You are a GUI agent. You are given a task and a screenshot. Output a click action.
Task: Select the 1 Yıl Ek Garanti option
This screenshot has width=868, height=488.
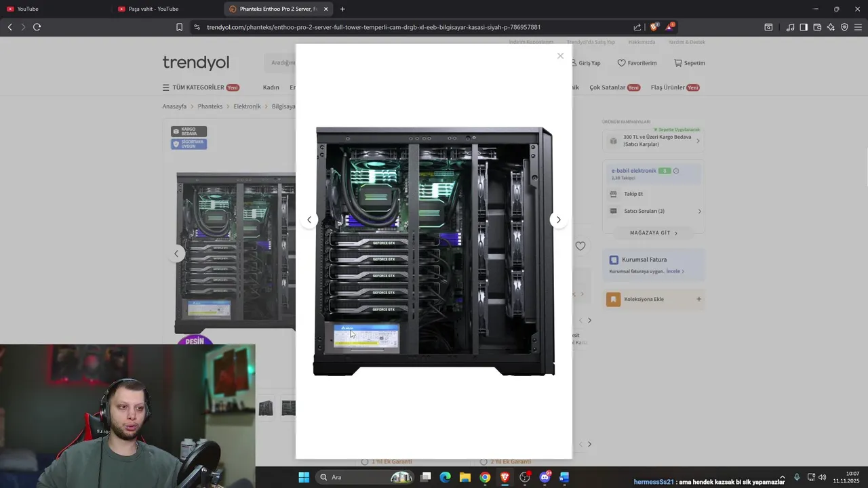point(364,462)
